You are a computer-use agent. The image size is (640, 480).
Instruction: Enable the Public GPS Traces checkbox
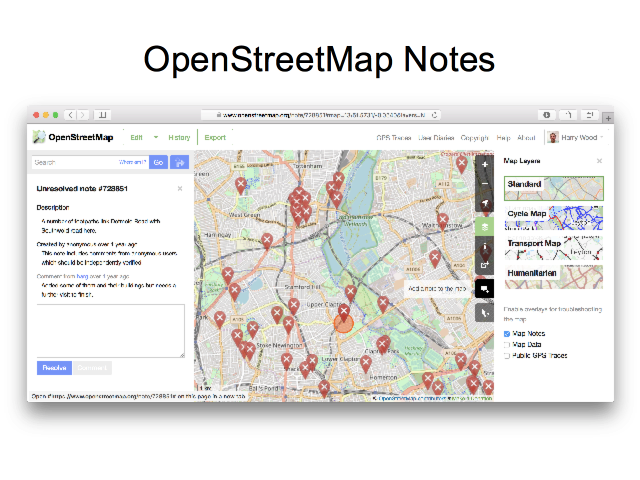coord(507,356)
